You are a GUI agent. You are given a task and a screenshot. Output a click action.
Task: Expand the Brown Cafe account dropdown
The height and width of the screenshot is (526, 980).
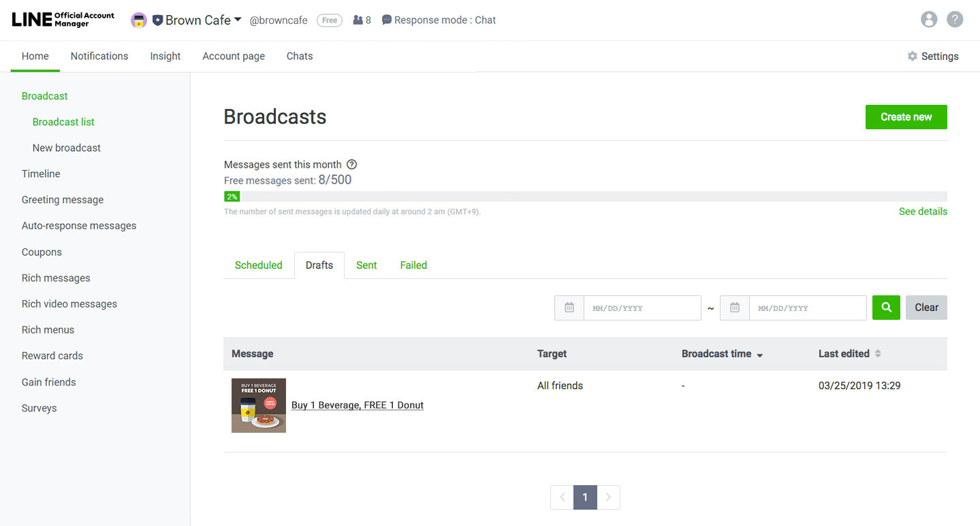(238, 20)
